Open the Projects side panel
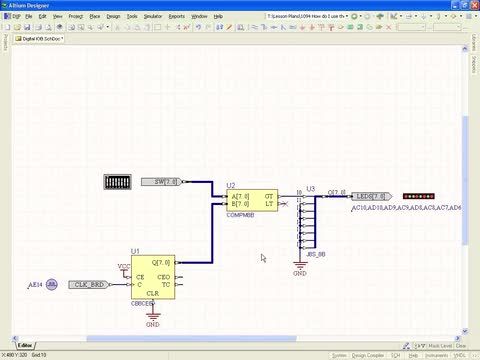480x360 pixels. (x=5, y=43)
